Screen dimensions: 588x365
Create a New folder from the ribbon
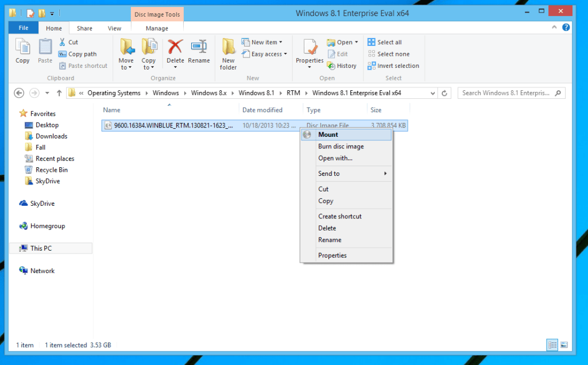click(228, 54)
